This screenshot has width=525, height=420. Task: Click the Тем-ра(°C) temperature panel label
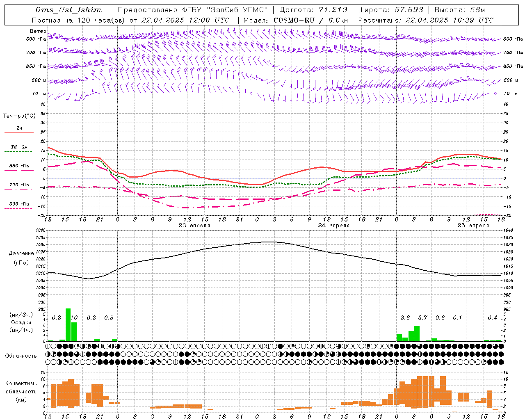tap(19, 116)
